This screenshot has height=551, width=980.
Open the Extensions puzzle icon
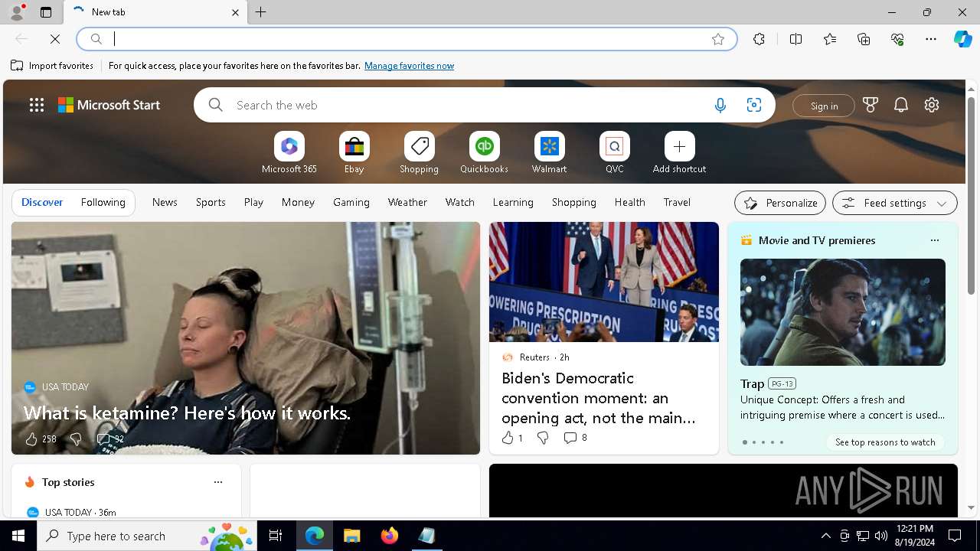tap(759, 39)
